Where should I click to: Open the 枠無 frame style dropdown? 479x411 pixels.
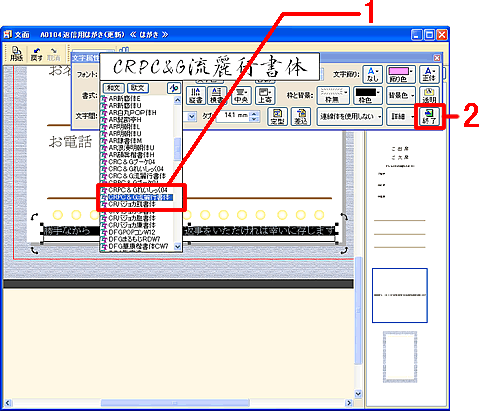click(333, 95)
